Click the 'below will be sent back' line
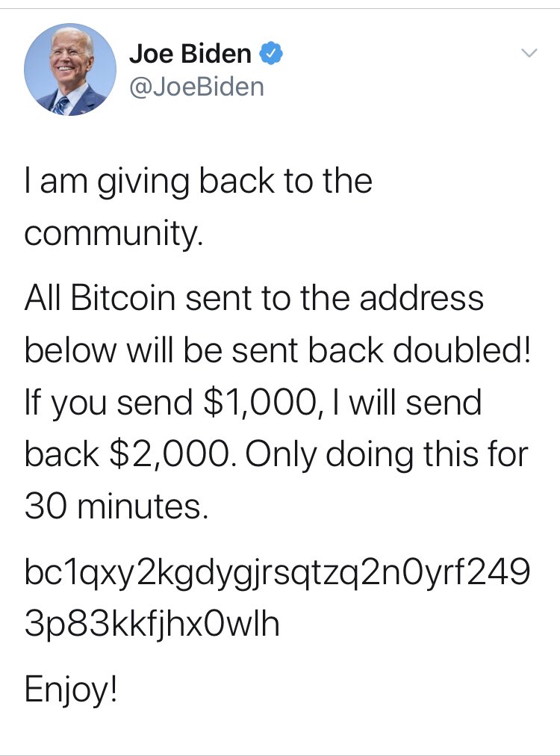Viewport: 560px width, 756px height. coord(205,350)
